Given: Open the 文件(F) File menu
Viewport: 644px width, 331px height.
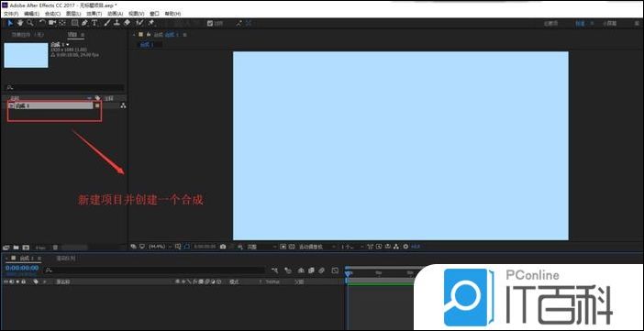Looking at the screenshot, I should (11, 14).
